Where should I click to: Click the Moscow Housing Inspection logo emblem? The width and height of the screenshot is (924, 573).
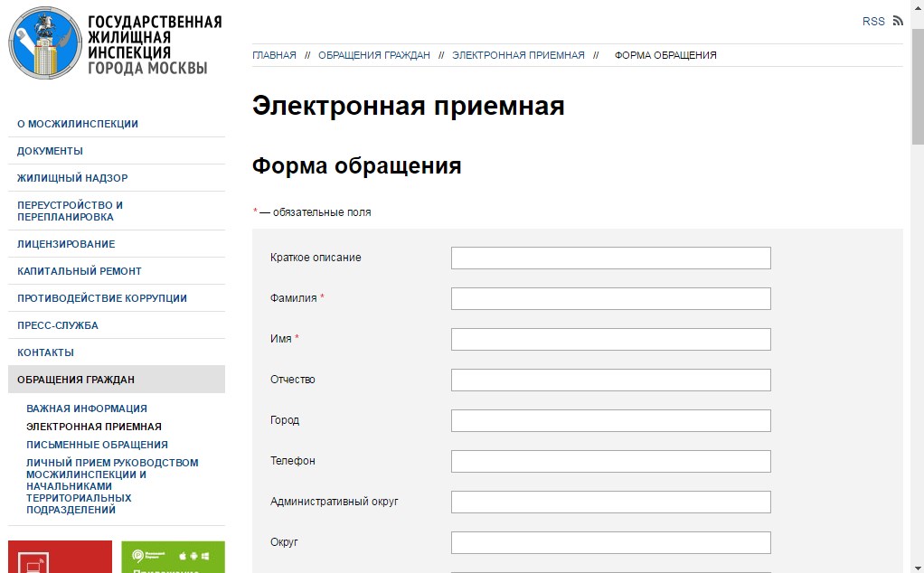[x=45, y=43]
